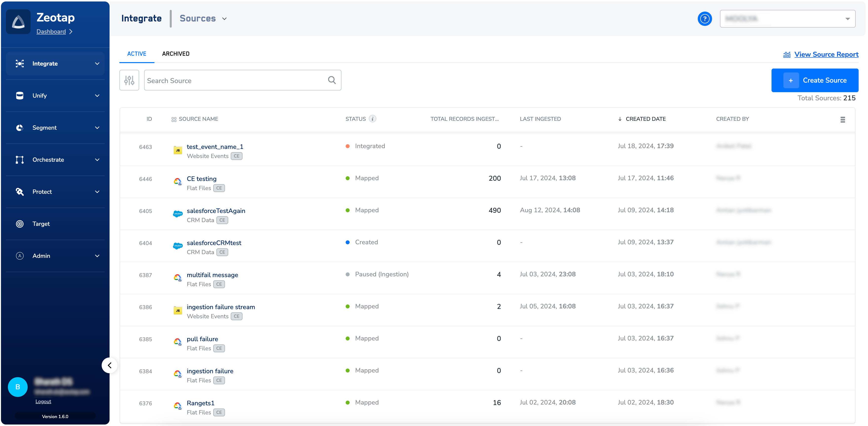Image resolution: width=868 pixels, height=426 pixels.
Task: Click JS icon for test_event_name_1
Action: pyautogui.click(x=178, y=150)
